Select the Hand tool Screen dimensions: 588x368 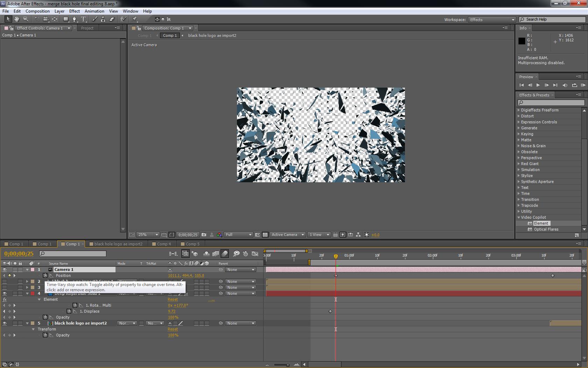click(x=16, y=19)
